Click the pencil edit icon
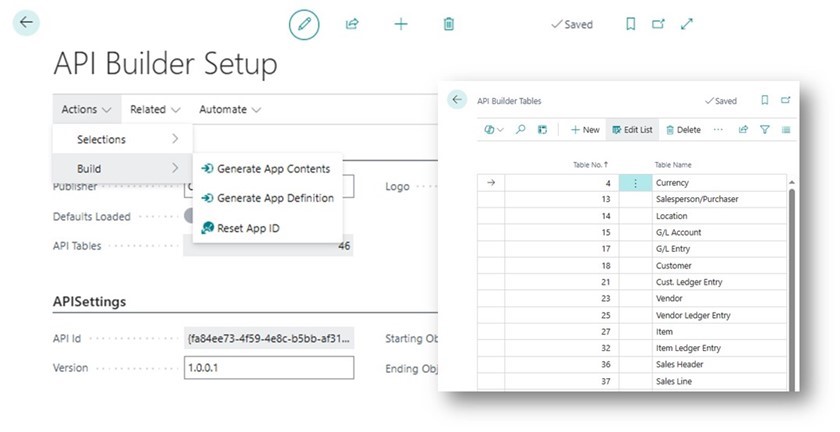Viewport: 840px width, 432px height. [304, 24]
